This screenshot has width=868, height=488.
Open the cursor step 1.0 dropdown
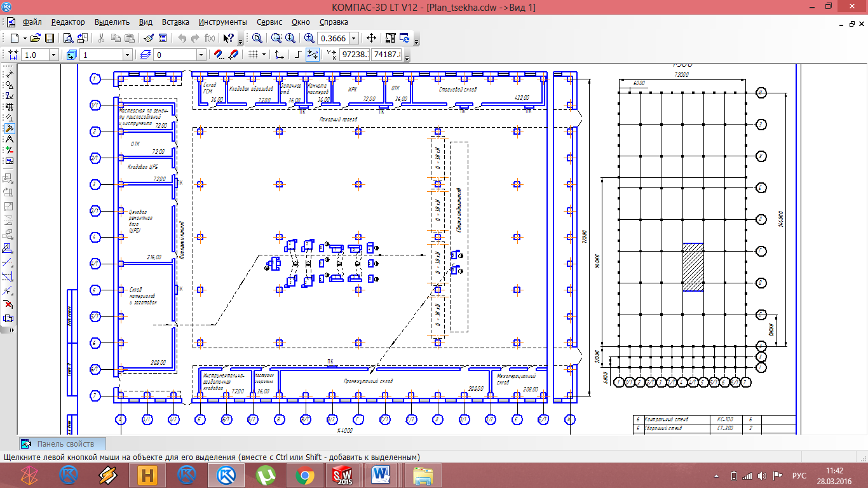coord(53,55)
